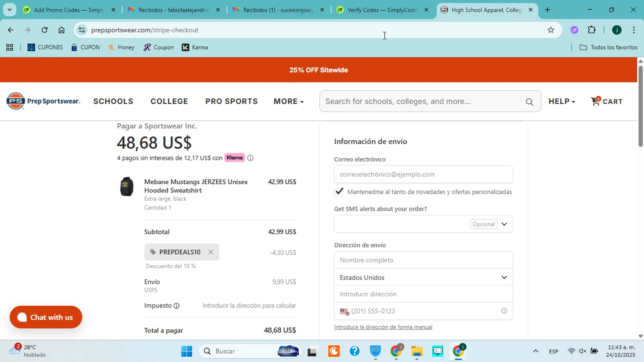Open the extensions puzzle icon
The width and height of the screenshot is (644, 362).
pos(592,30)
